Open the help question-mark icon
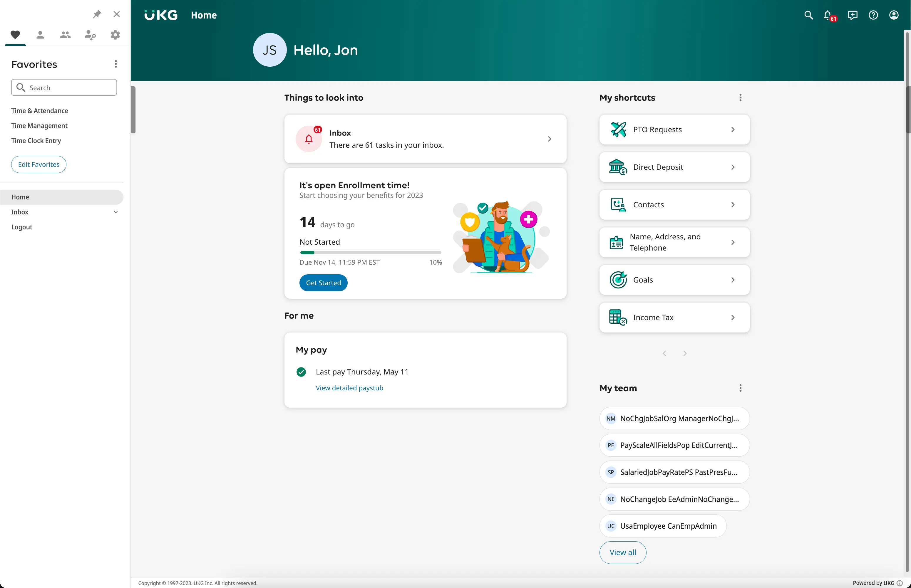Viewport: 911px width, 588px height. click(873, 15)
